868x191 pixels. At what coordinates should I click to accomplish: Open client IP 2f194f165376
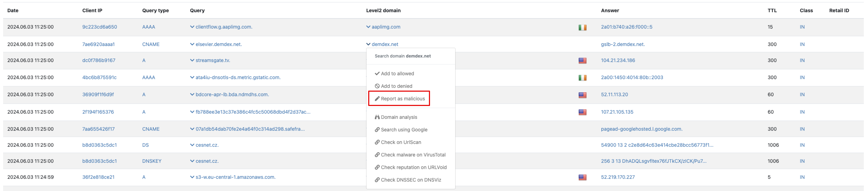[x=98, y=112]
